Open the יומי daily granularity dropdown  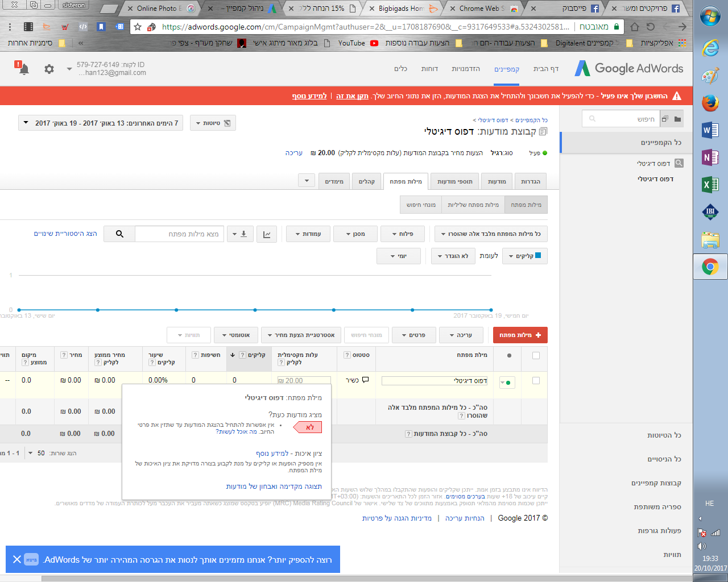399,256
